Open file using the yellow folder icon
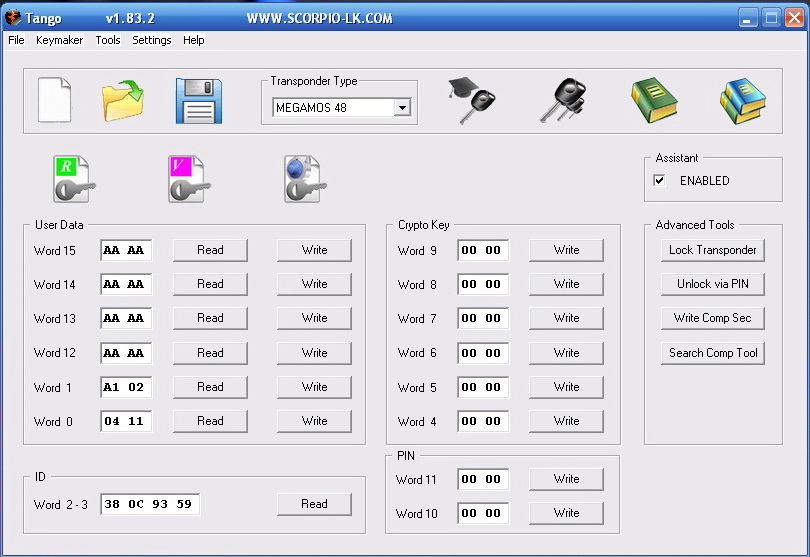Image resolution: width=810 pixels, height=557 pixels. click(x=123, y=100)
